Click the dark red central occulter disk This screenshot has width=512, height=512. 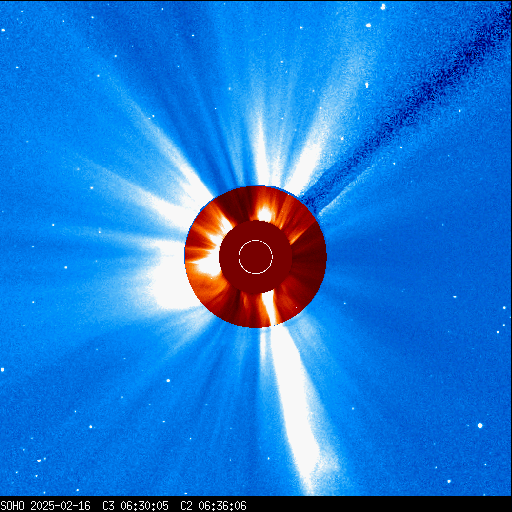coord(256,257)
